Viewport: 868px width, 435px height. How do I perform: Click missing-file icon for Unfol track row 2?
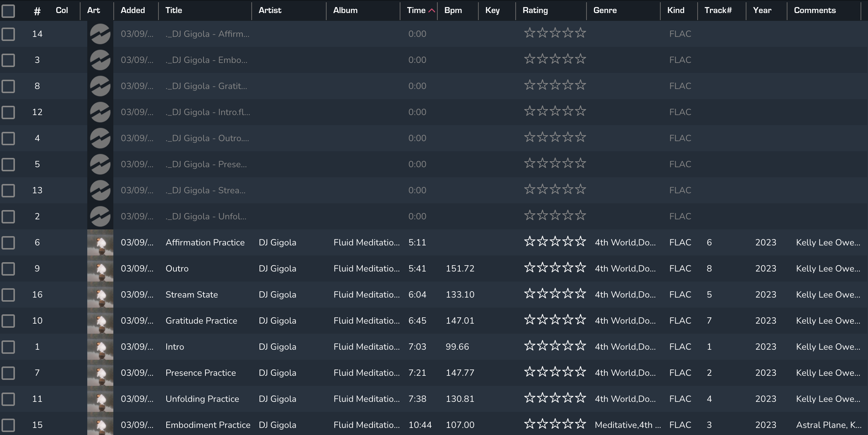[100, 216]
